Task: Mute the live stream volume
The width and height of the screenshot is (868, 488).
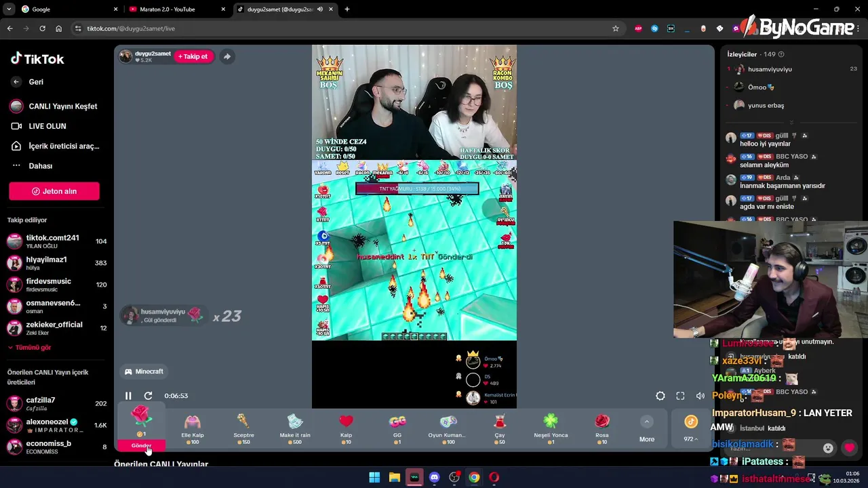Action: [x=701, y=396]
